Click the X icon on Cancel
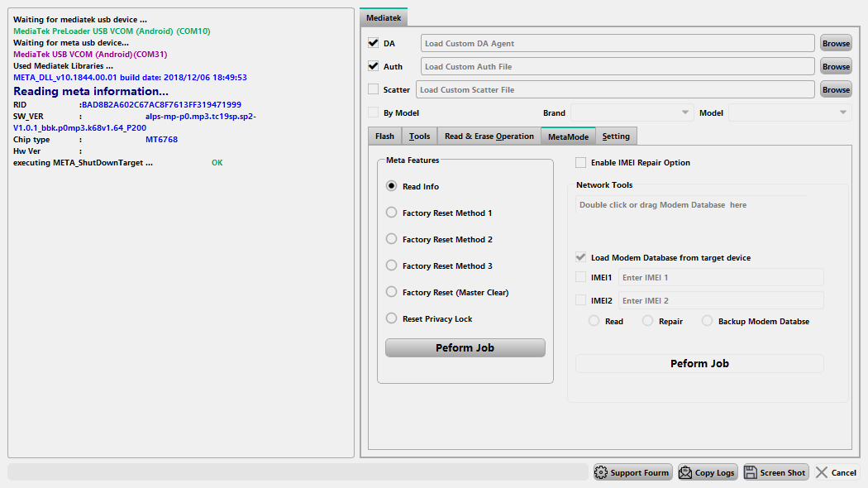The image size is (868, 488). tap(822, 472)
